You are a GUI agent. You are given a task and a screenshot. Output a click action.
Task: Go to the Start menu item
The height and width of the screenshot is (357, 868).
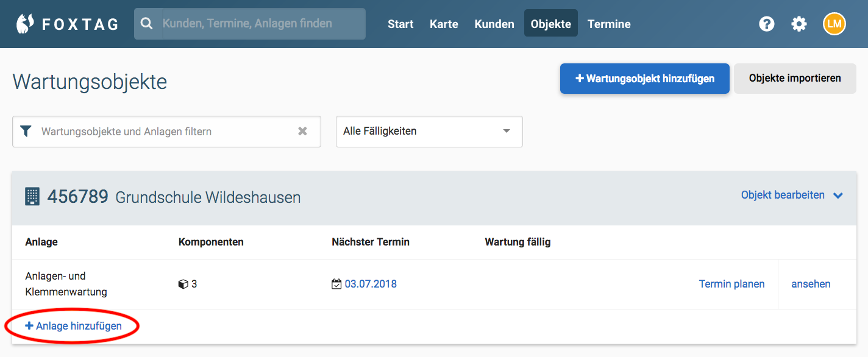[400, 24]
